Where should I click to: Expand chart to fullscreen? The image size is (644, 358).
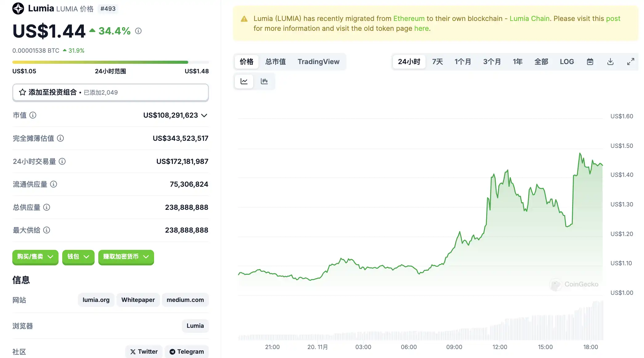click(631, 62)
